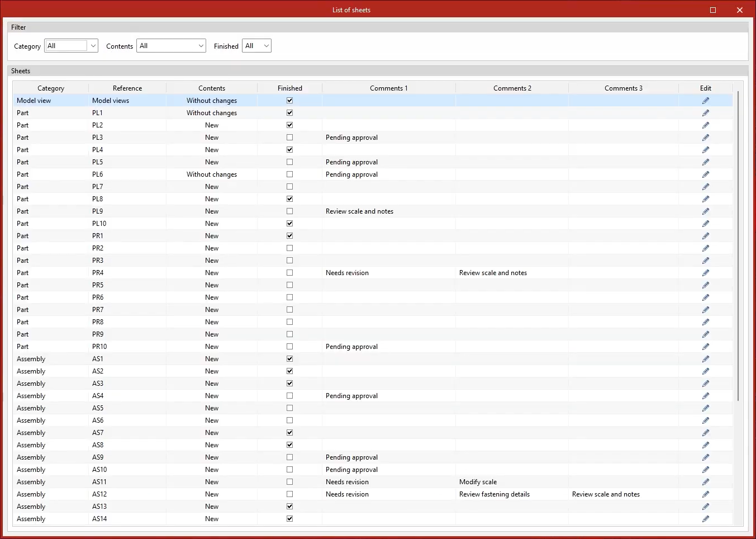The height and width of the screenshot is (539, 756).
Task: Click 'Pending approval' comment for AS4
Action: click(351, 396)
